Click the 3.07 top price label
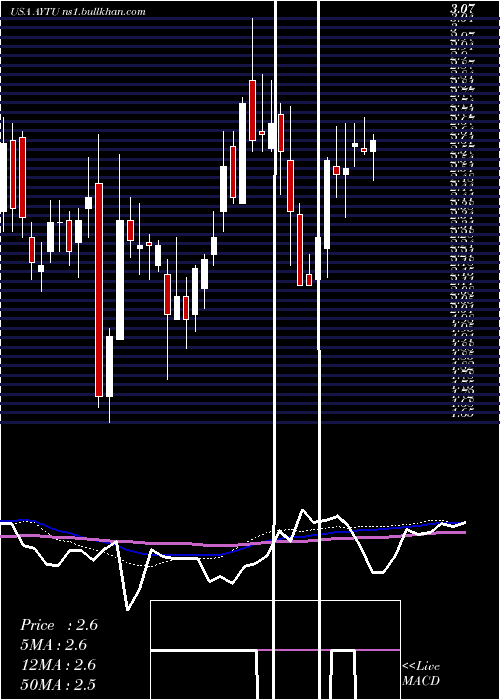500x700 pixels. click(x=462, y=8)
